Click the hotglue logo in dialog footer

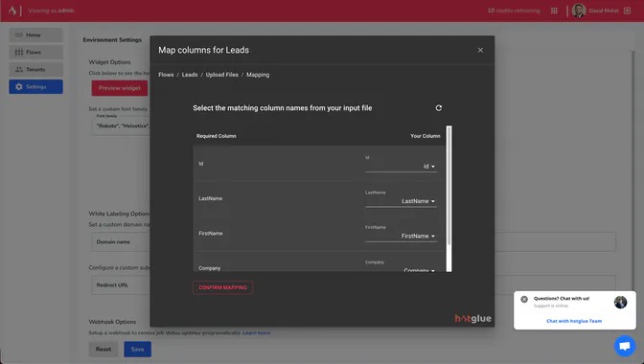472,318
